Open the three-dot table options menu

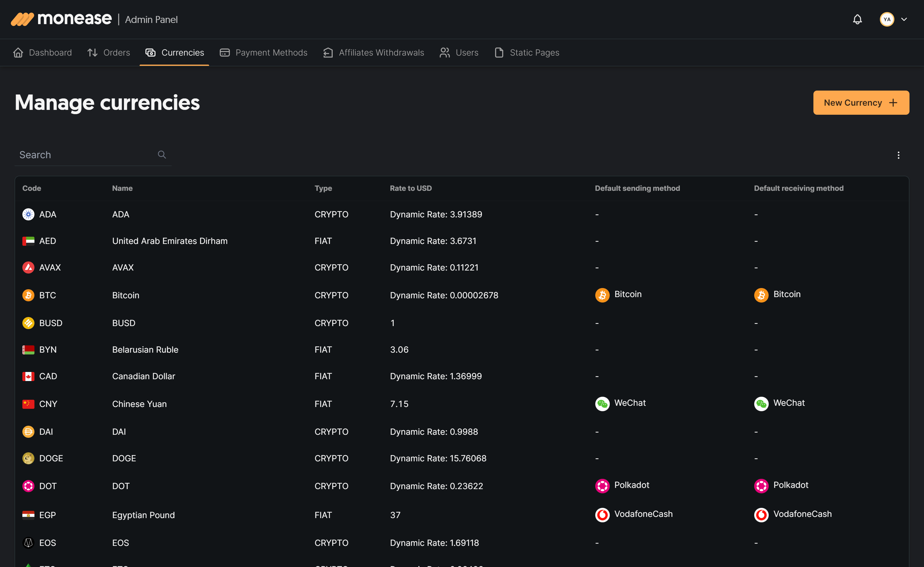(x=899, y=155)
